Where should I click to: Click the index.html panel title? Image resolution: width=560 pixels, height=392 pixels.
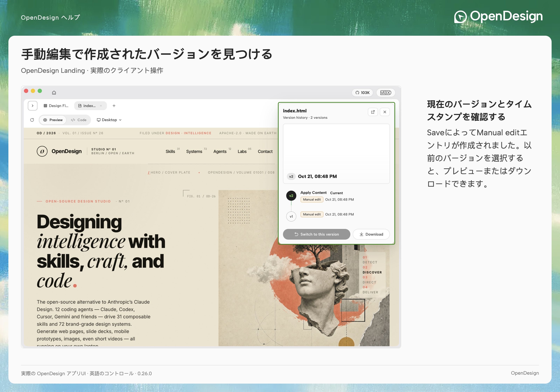295,111
